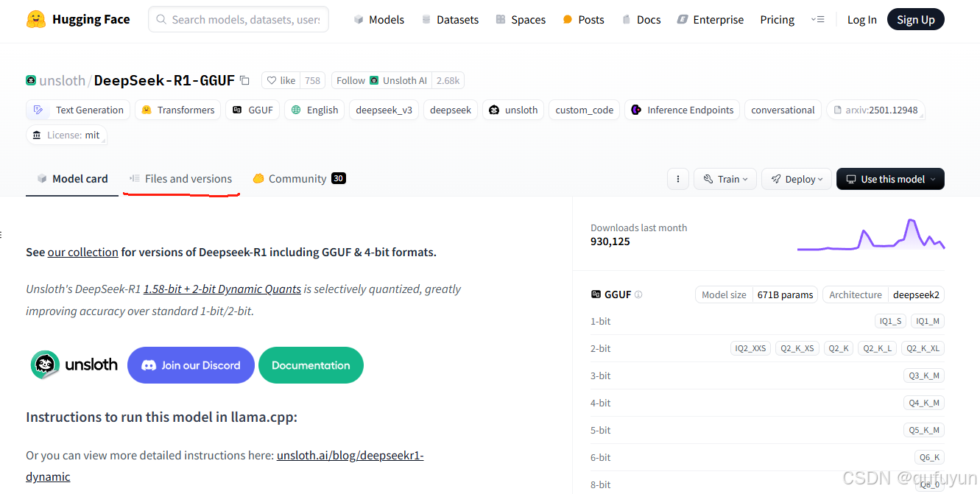Image resolution: width=980 pixels, height=494 pixels.
Task: Click the three-dot more options button
Action: (677, 179)
